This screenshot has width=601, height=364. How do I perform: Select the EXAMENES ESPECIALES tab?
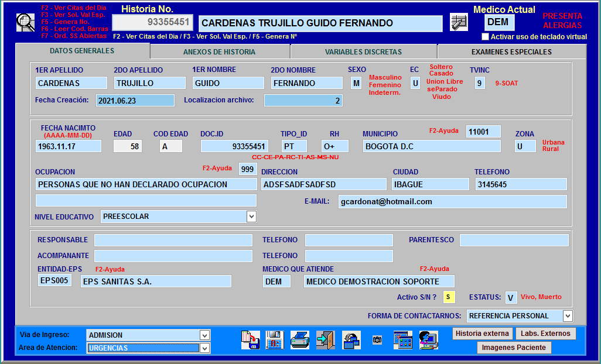[511, 51]
